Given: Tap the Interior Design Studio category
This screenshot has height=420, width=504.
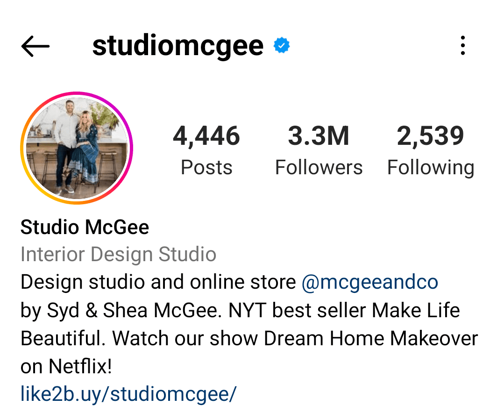Looking at the screenshot, I should pos(118,254).
